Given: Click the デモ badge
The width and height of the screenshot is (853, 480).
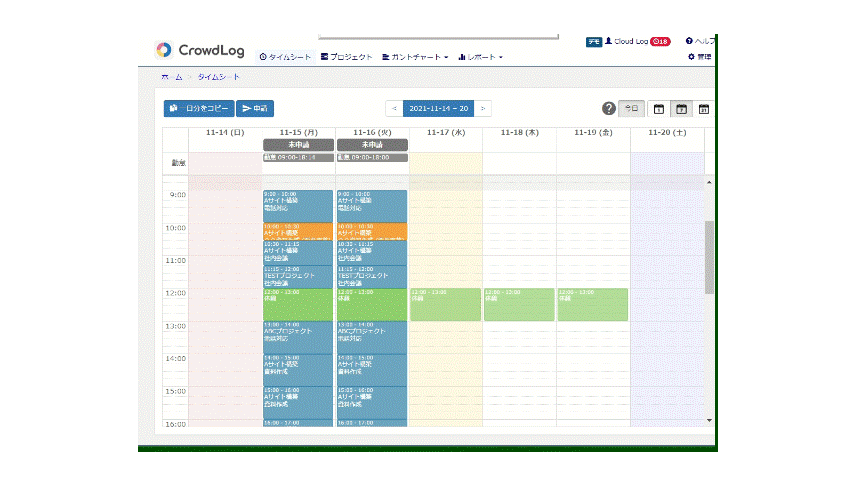Looking at the screenshot, I should 594,42.
